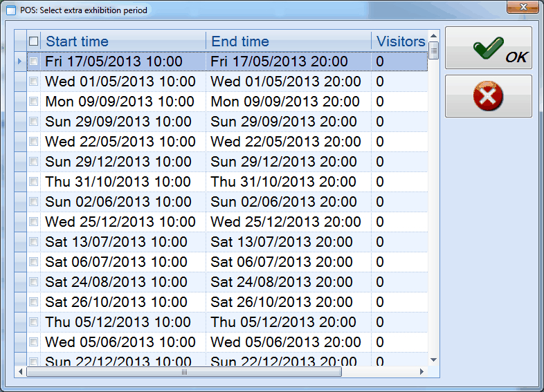Click the horizontal scrollbar left arrow
The image size is (544, 392).
[21, 372]
